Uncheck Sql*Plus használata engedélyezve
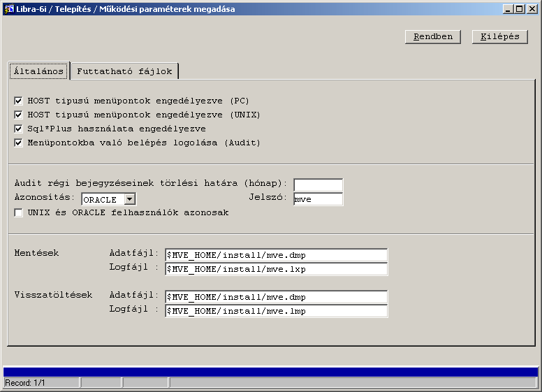 point(18,129)
